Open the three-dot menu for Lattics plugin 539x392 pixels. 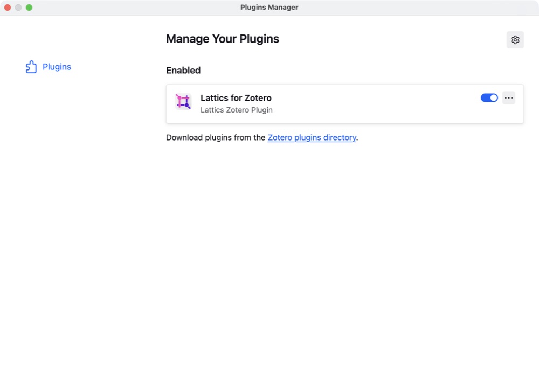[508, 98]
